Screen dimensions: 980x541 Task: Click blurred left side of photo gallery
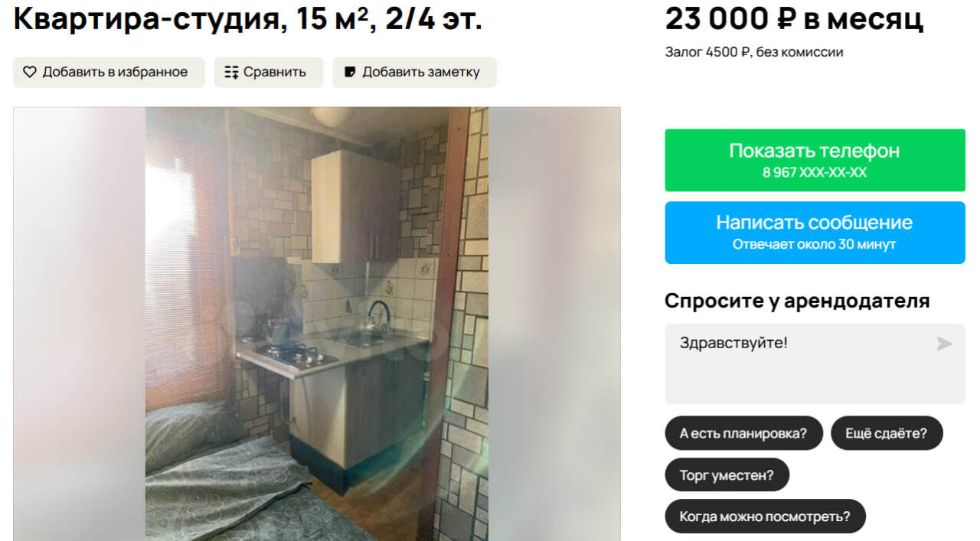click(80, 324)
